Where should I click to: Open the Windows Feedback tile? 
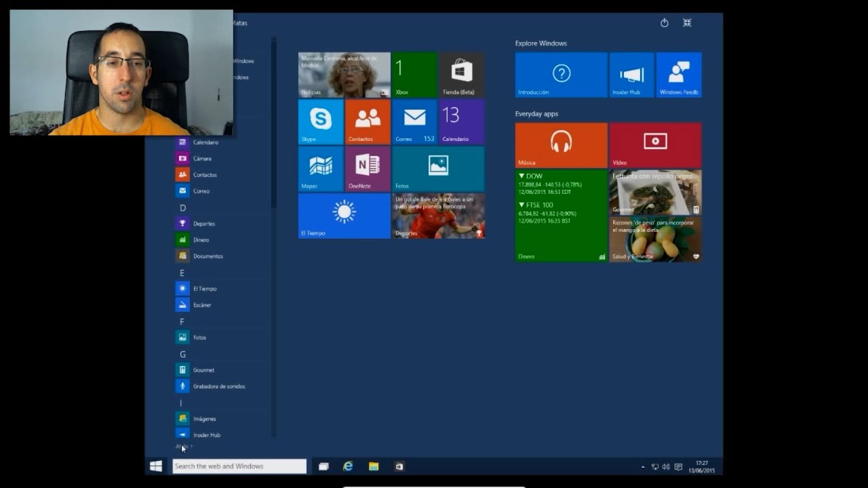pyautogui.click(x=679, y=75)
